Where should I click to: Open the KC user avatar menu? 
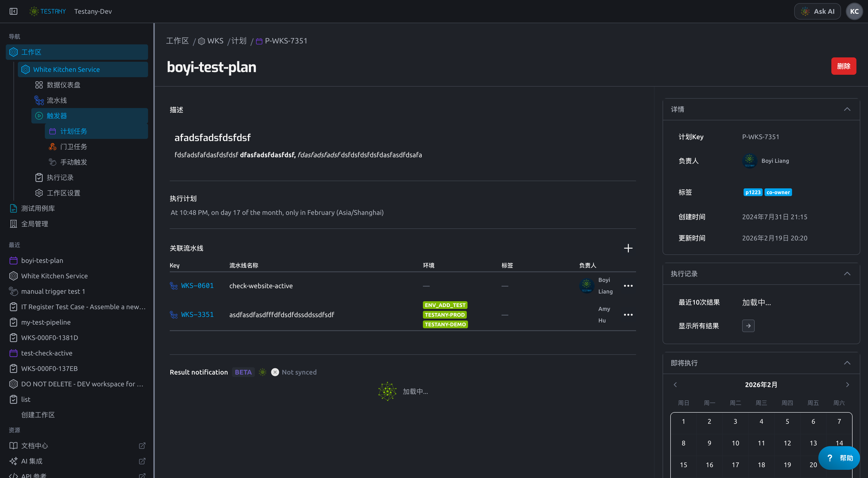pyautogui.click(x=854, y=12)
